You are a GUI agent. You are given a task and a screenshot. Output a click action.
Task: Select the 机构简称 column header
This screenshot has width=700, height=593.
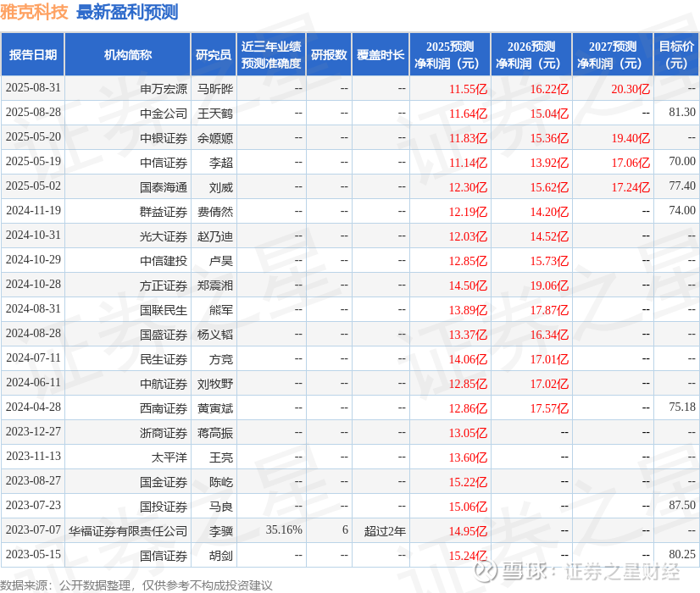128,54
